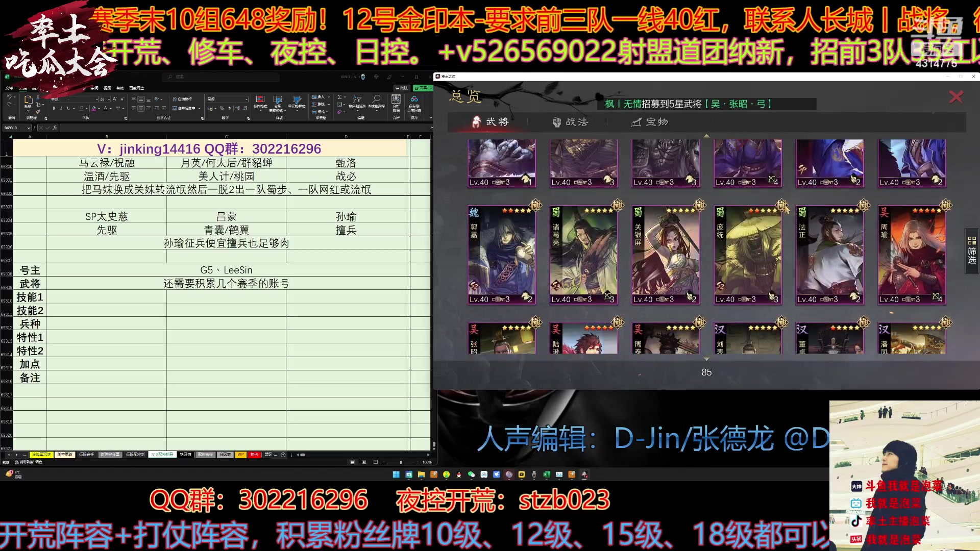Click the Excel formula bar
Image resolution: width=980 pixels, height=551 pixels.
click(245, 128)
